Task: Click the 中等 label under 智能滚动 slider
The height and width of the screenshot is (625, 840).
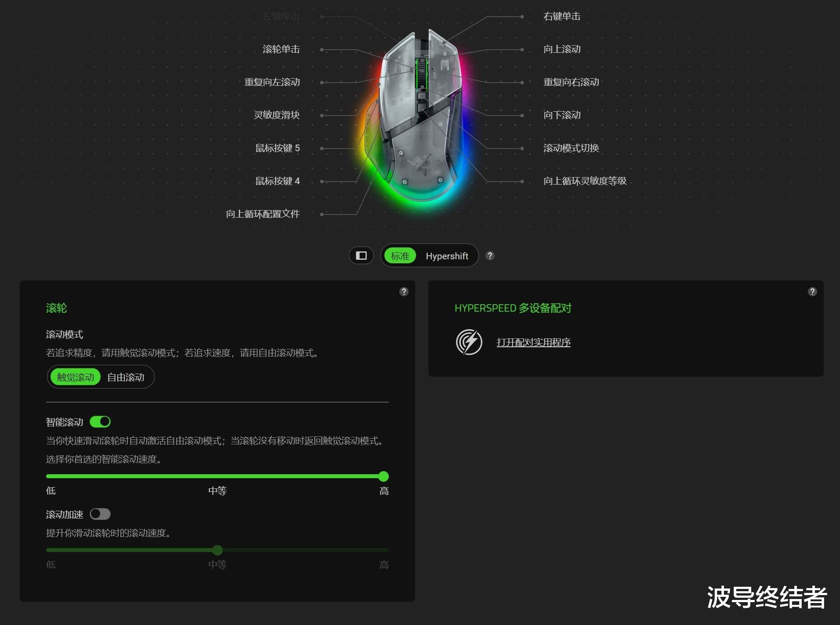Action: click(217, 491)
